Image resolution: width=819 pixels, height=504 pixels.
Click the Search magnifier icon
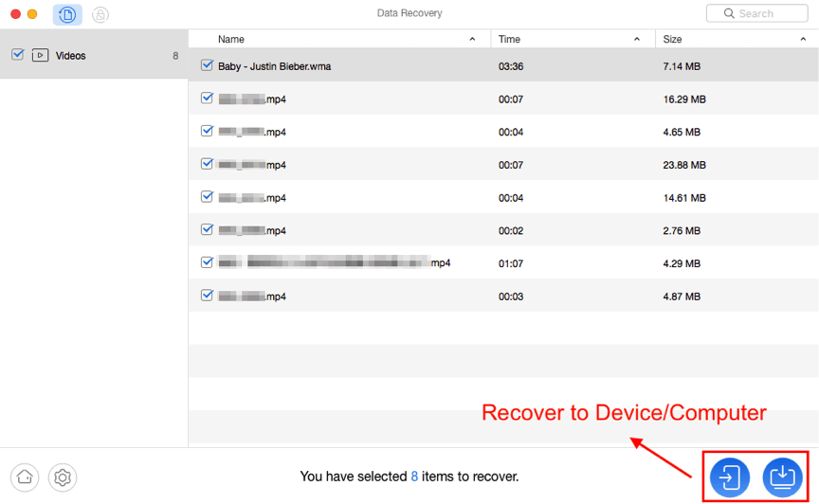pyautogui.click(x=729, y=13)
